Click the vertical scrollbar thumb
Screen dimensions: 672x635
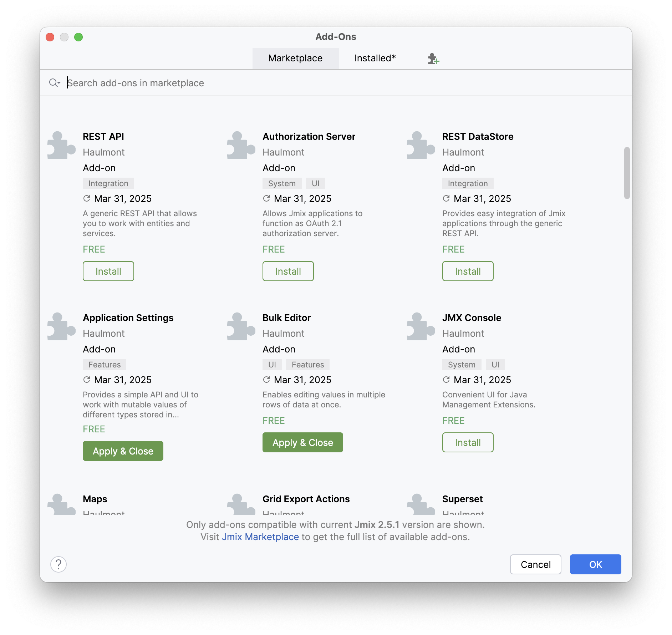click(627, 173)
